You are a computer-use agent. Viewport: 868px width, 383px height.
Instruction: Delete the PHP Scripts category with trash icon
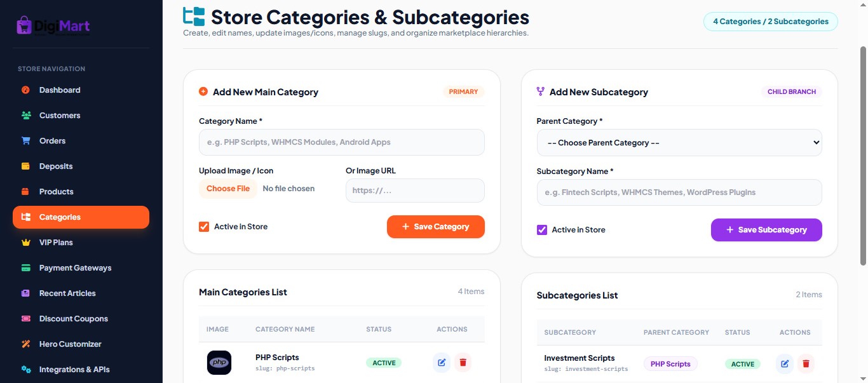click(463, 363)
